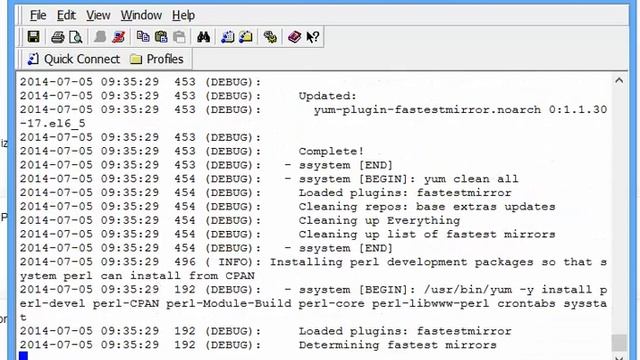Click 'yum-plugin-fastestmirror.noarch' text
The image size is (640, 360).
(427, 110)
